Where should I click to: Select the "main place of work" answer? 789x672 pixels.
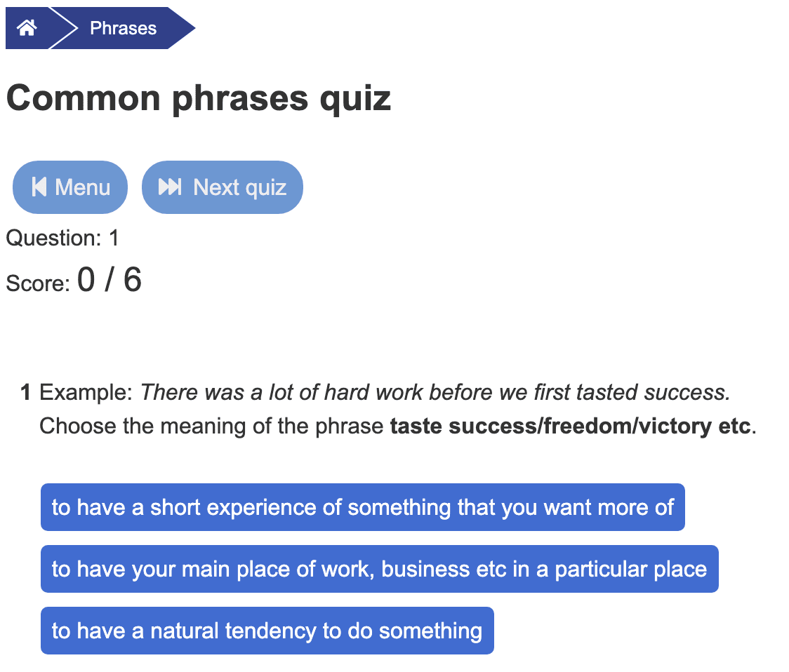(379, 569)
